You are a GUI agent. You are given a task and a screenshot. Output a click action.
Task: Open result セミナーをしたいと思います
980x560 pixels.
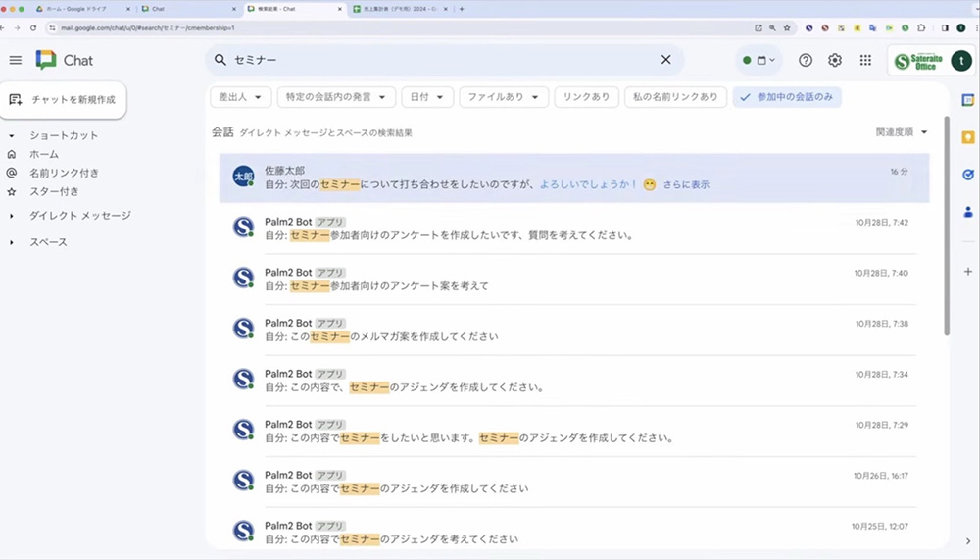point(573,432)
